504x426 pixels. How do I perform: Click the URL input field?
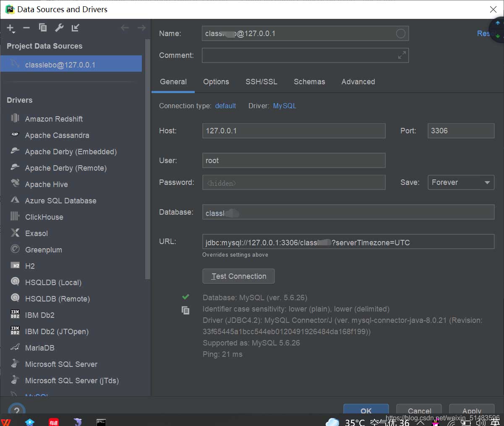coord(348,242)
